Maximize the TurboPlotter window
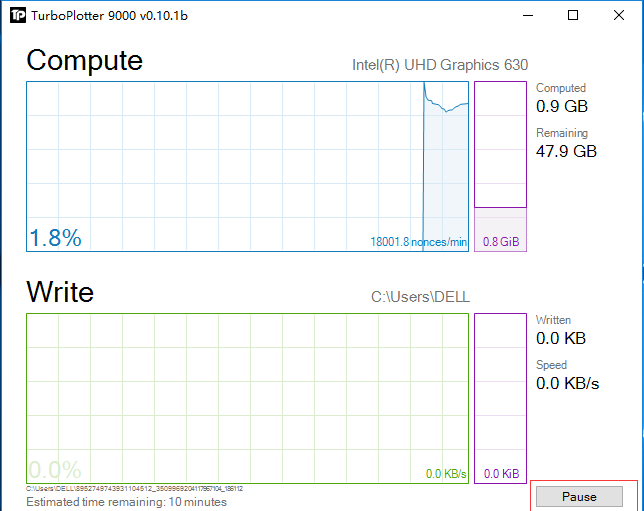 pos(573,16)
